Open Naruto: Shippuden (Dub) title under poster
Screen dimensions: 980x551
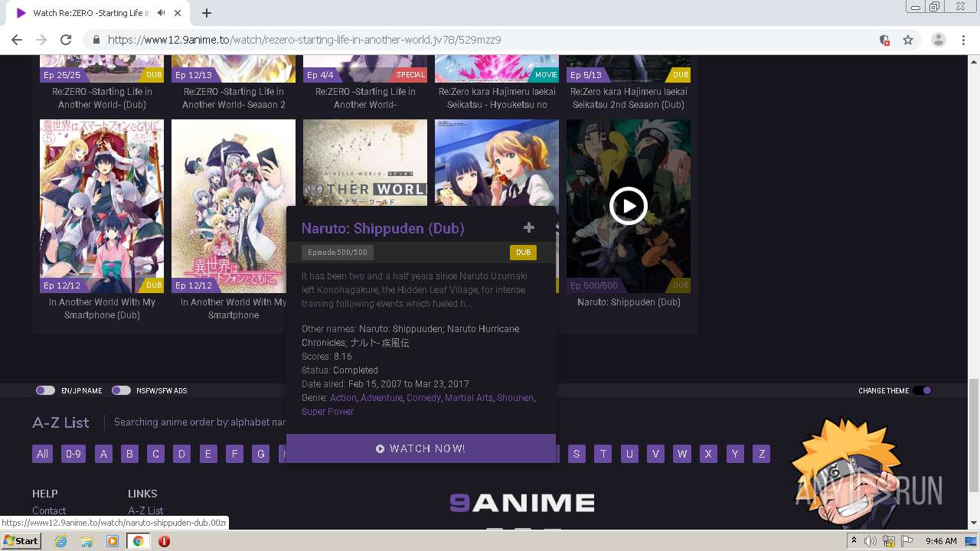pos(629,302)
